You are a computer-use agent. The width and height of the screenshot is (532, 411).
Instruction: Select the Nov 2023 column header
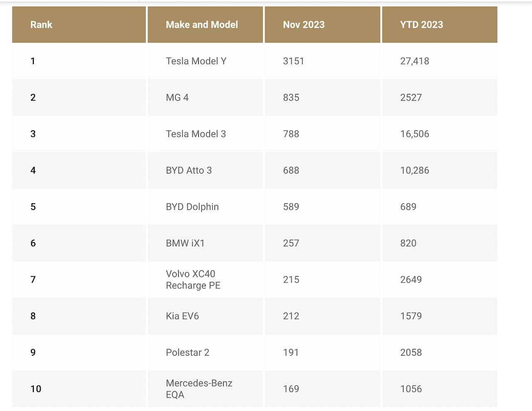[x=303, y=25]
